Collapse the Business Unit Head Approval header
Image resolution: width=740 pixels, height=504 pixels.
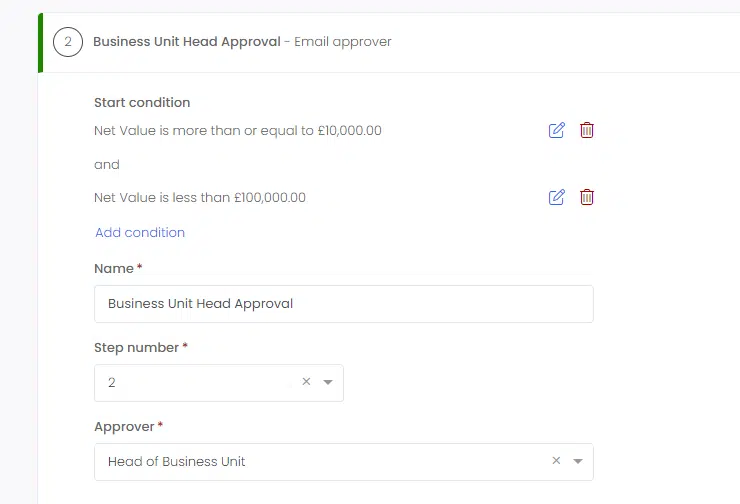point(391,42)
